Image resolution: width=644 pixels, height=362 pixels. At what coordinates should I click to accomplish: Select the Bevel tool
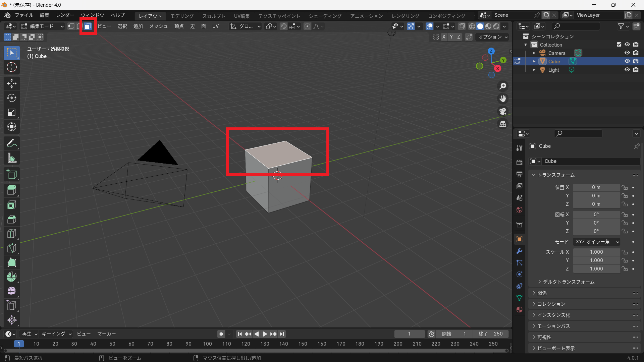pos(12,219)
